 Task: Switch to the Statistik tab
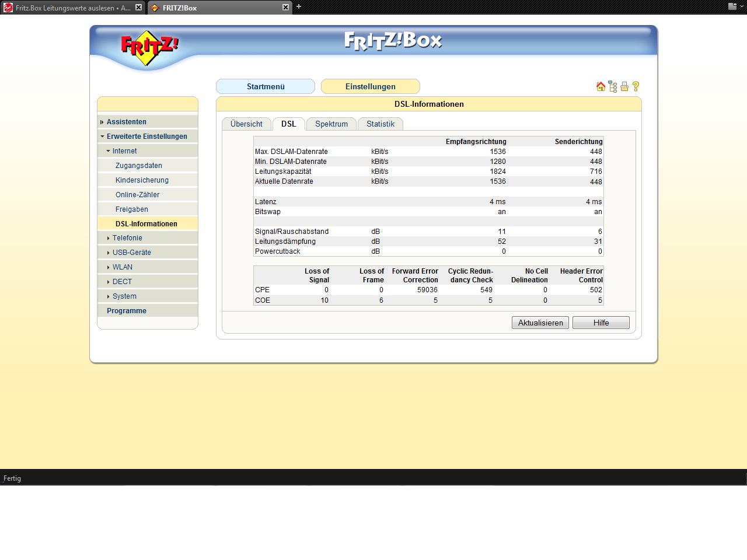[x=380, y=124]
